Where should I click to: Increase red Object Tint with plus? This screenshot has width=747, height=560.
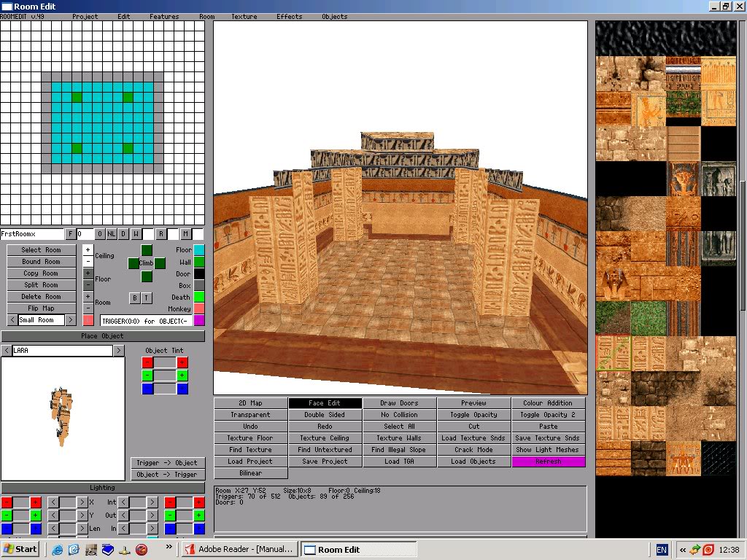point(182,362)
